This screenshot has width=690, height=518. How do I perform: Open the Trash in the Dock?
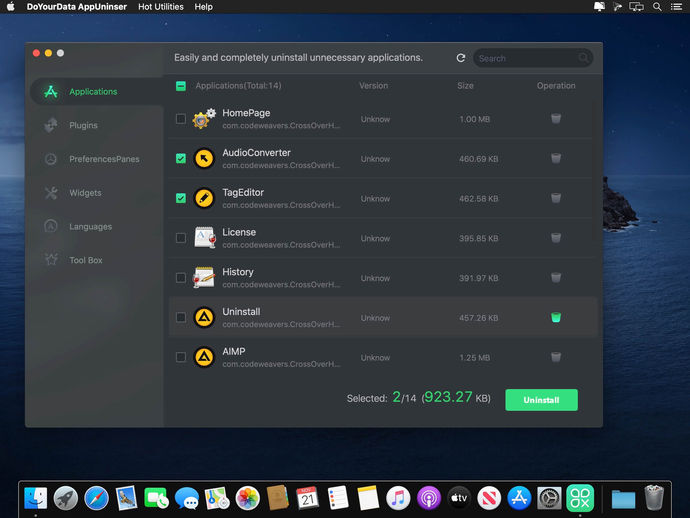pos(654,497)
